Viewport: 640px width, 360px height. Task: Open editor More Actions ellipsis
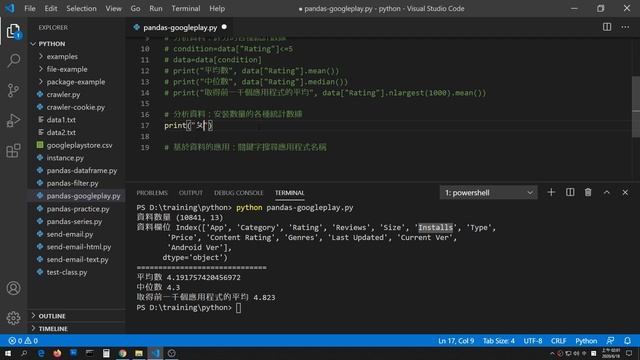625,27
